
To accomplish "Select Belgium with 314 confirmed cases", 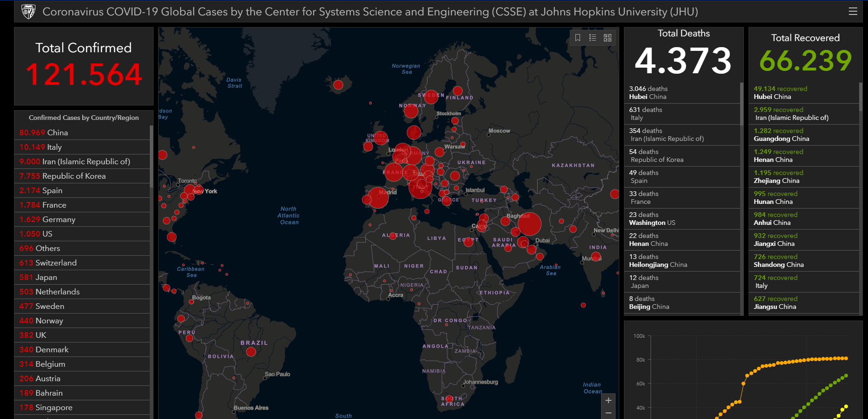I will pyautogui.click(x=82, y=364).
